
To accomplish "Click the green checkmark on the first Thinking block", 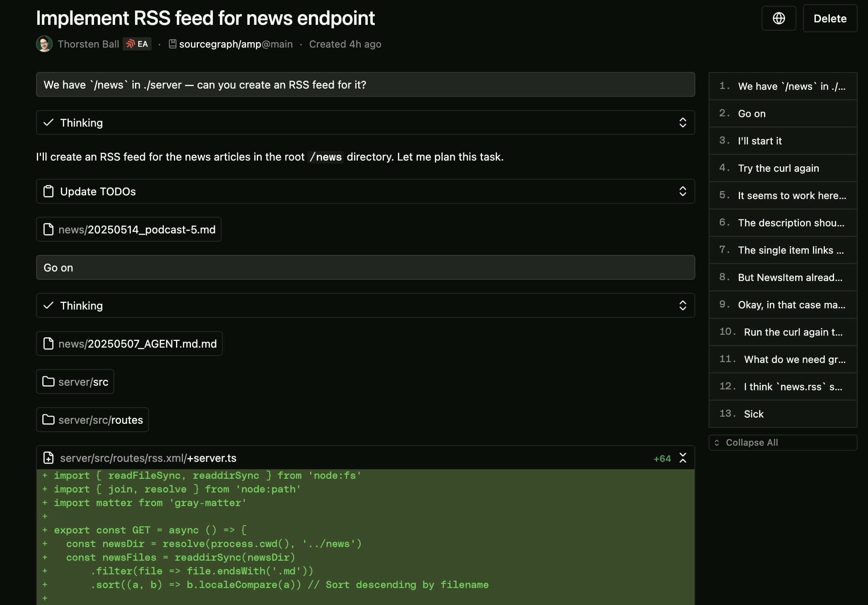I will tap(48, 122).
